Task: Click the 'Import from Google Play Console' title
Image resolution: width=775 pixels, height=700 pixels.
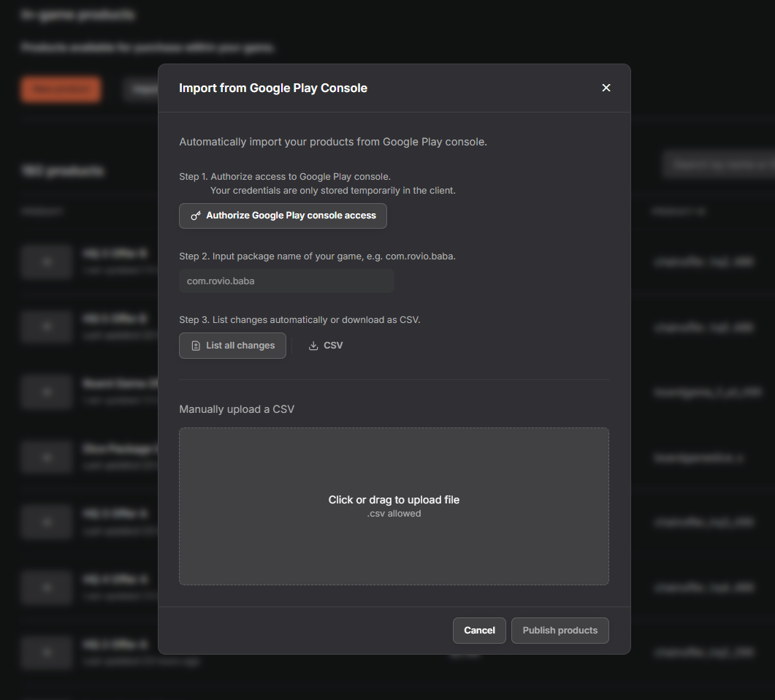Action: 273,88
